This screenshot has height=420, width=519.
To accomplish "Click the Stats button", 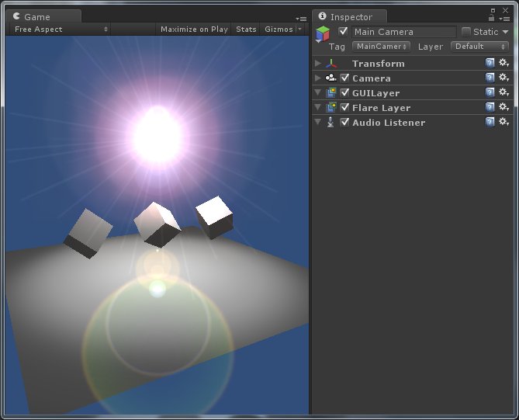I will click(246, 30).
